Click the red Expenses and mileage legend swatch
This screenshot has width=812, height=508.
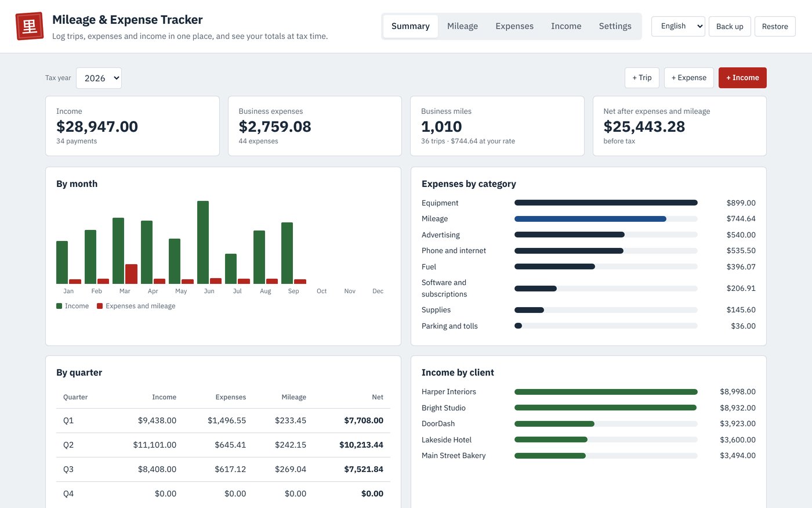100,306
